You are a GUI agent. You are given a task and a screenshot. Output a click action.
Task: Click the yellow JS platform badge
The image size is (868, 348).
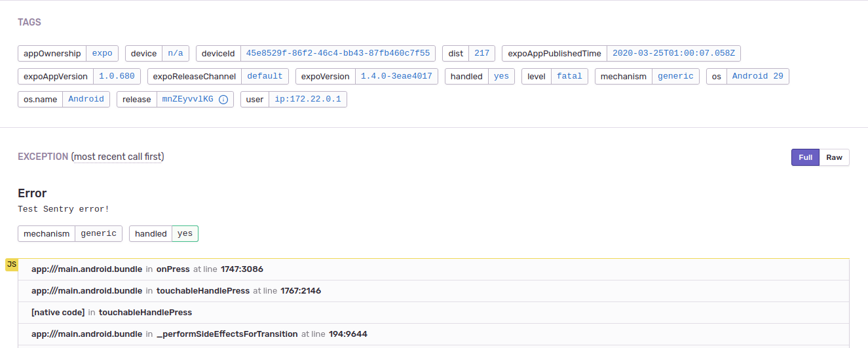pyautogui.click(x=11, y=264)
